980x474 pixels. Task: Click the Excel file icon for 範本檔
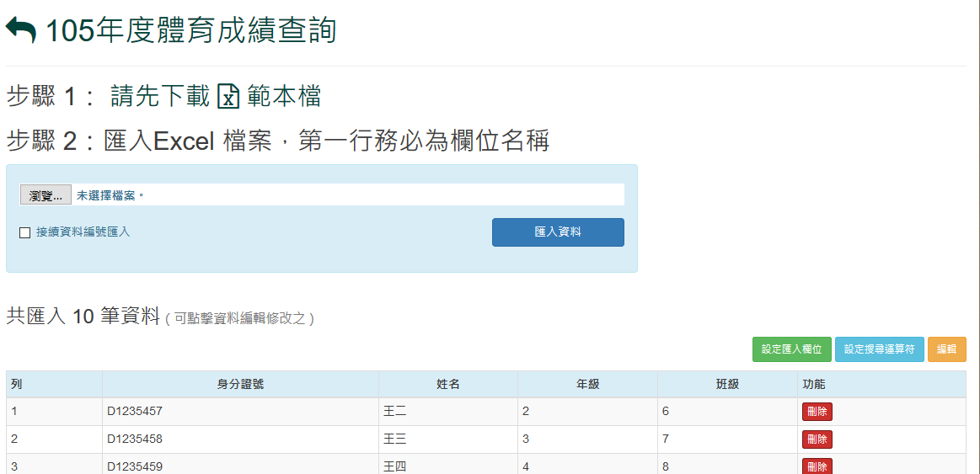(228, 97)
